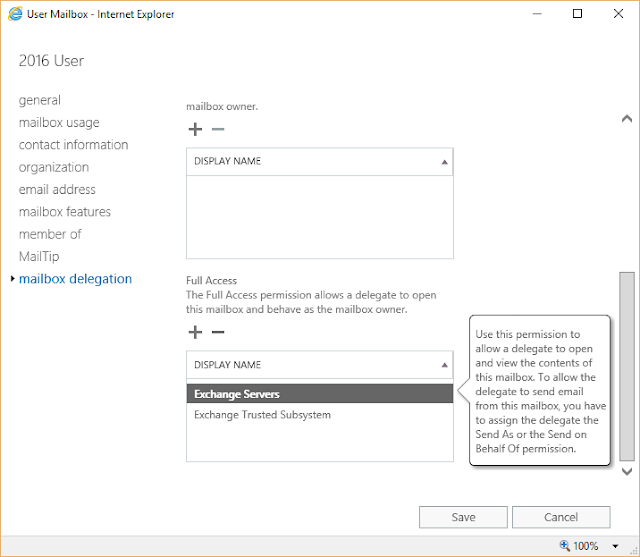This screenshot has width=640, height=557.
Task: Click the vertical scrollbar thumb
Action: pos(627,366)
